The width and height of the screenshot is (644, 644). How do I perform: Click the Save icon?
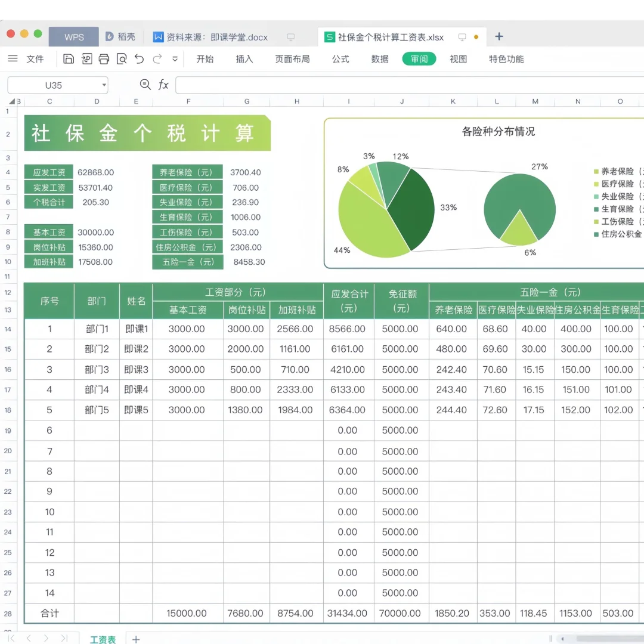point(69,58)
